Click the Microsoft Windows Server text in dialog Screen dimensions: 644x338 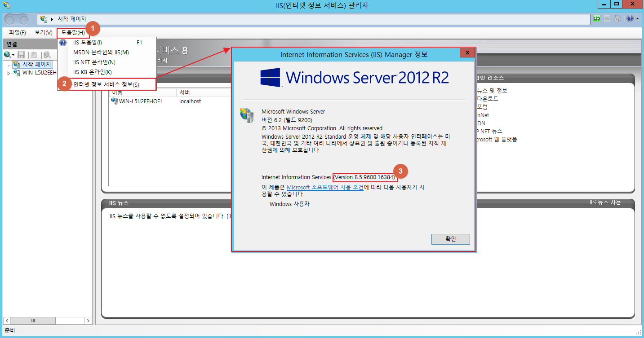tap(293, 111)
